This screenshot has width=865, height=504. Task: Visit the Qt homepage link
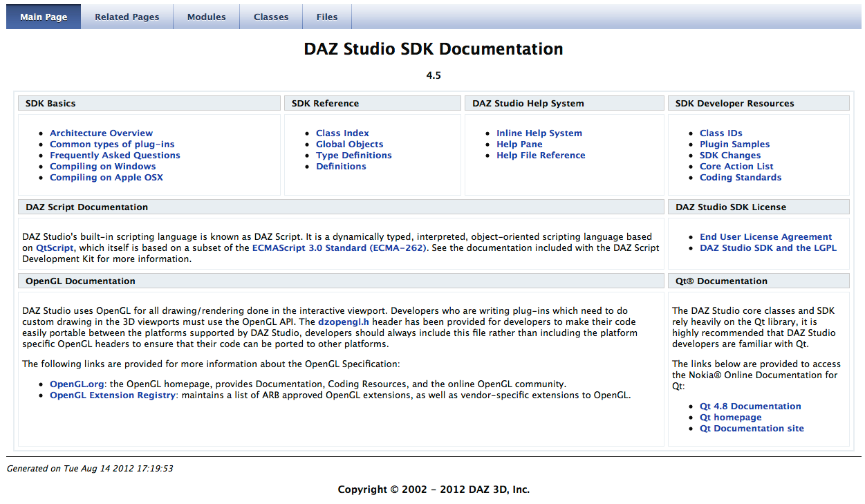731,418
